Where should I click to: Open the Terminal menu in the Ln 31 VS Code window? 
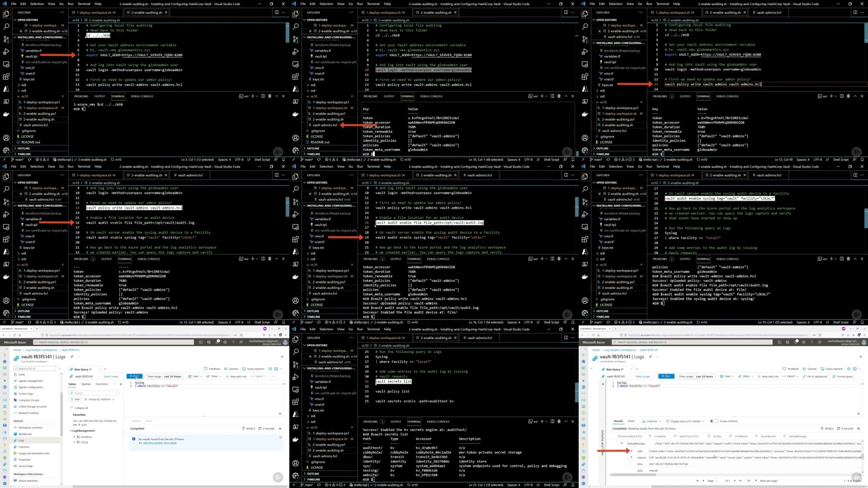point(373,329)
